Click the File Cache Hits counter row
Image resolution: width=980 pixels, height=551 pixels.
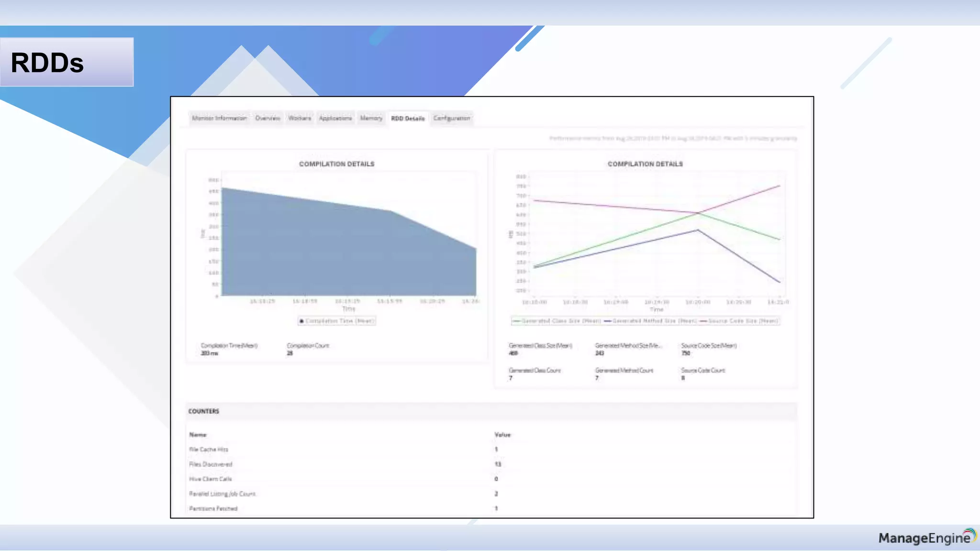[209, 450]
